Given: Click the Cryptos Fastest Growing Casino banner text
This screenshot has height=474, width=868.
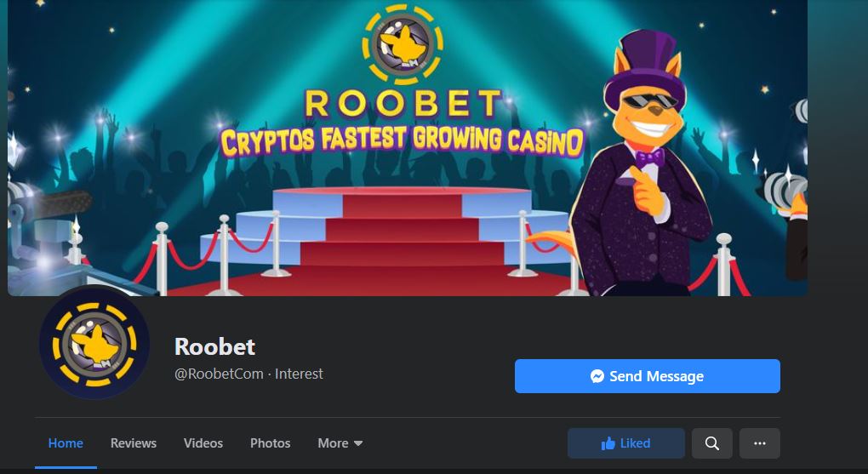Looking at the screenshot, I should pyautogui.click(x=403, y=141).
